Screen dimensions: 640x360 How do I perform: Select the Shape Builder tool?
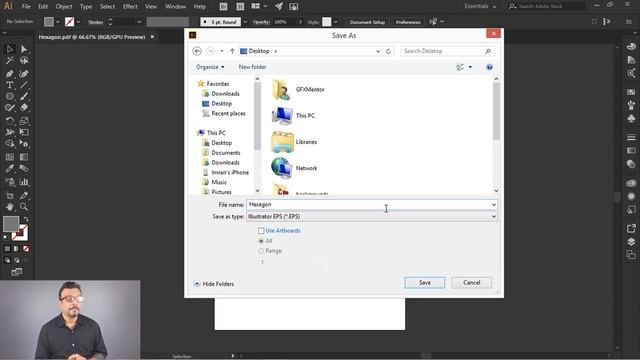tap(10, 144)
